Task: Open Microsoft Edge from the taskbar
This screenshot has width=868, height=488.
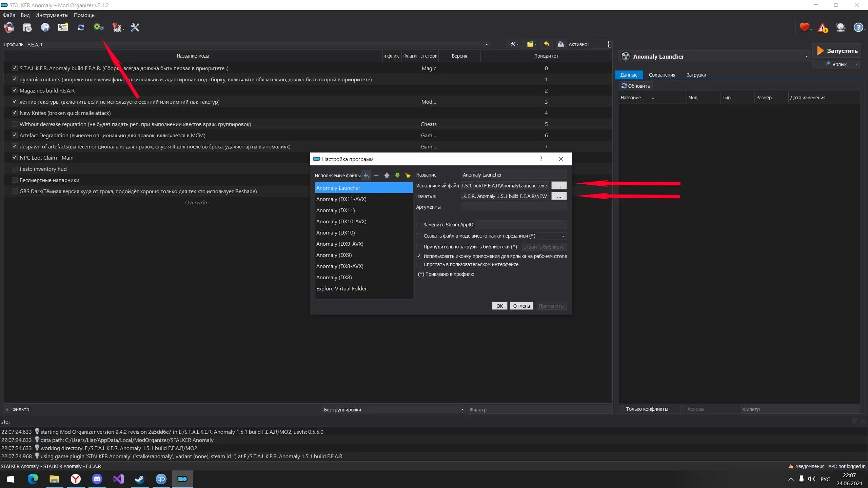Action: 33,479
